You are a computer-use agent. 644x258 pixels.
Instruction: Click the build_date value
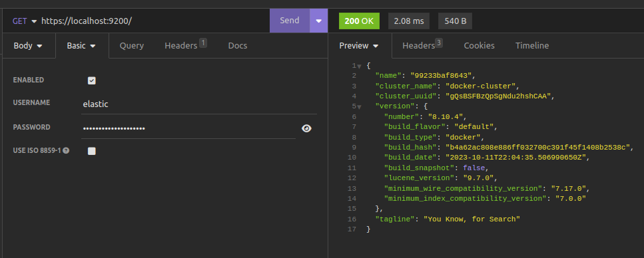516,158
